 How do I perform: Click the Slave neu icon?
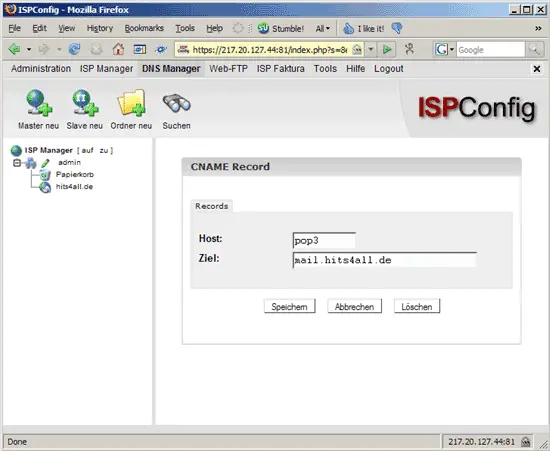[x=85, y=102]
